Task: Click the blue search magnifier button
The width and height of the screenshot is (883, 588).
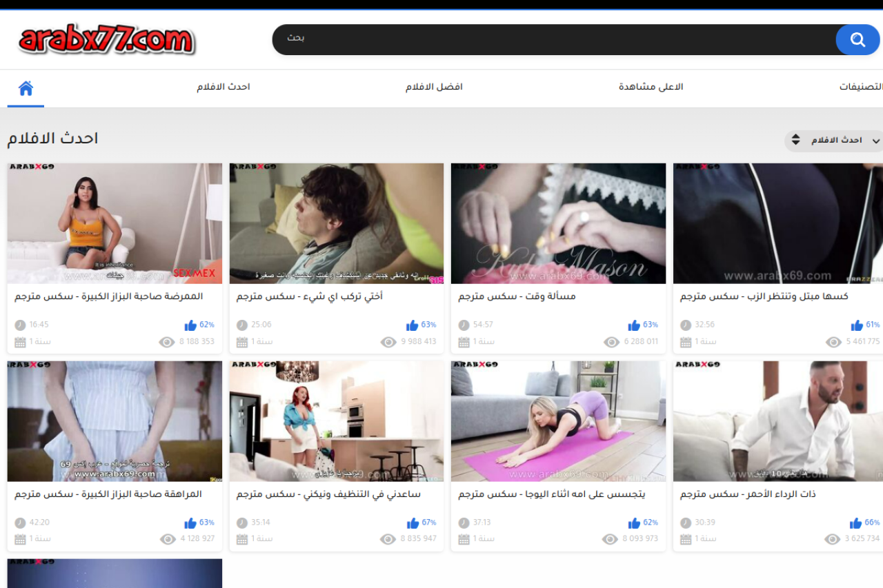Action: coord(857,40)
